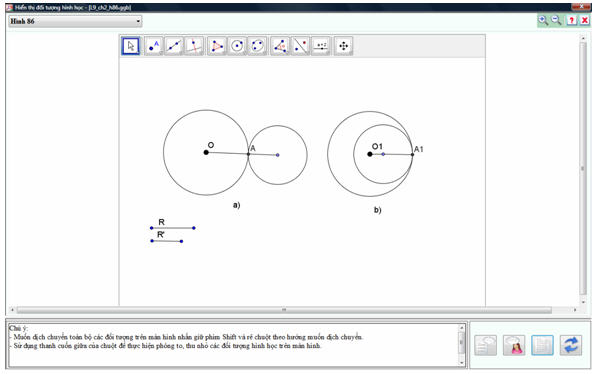
Task: Select the New Point tool
Action: pyautogui.click(x=154, y=46)
